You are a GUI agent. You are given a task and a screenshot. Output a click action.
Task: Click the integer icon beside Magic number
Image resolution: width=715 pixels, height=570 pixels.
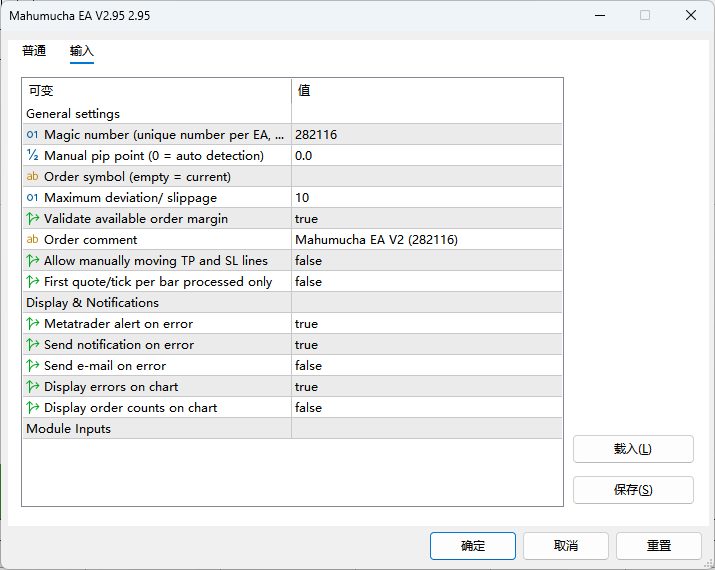click(x=32, y=135)
